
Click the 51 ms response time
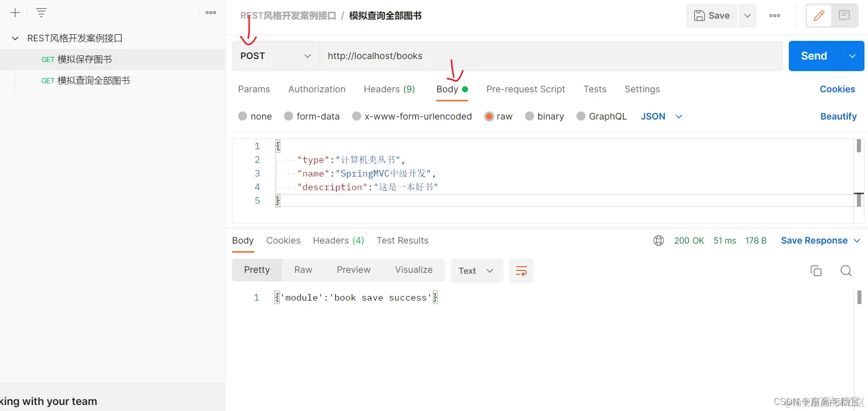coord(725,241)
